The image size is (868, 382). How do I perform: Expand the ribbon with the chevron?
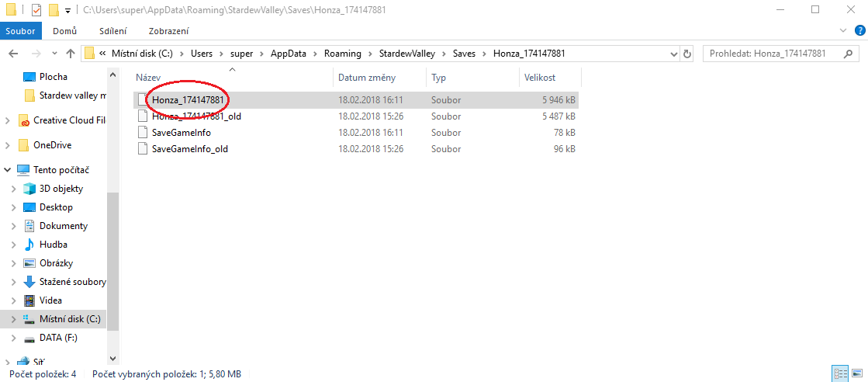click(843, 30)
